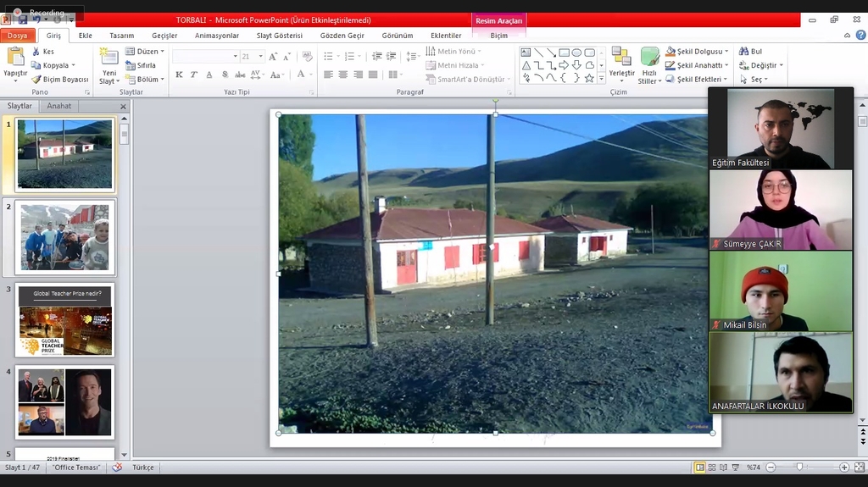The width and height of the screenshot is (868, 487).
Task: Click the Save icon in quick access toolbar
Action: pos(23,20)
